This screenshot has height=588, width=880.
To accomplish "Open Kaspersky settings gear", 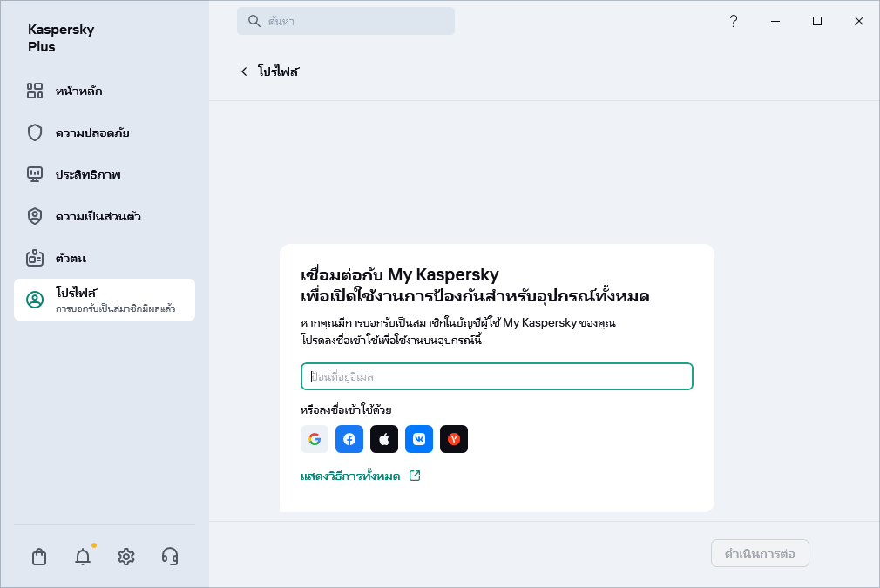I will point(126,556).
